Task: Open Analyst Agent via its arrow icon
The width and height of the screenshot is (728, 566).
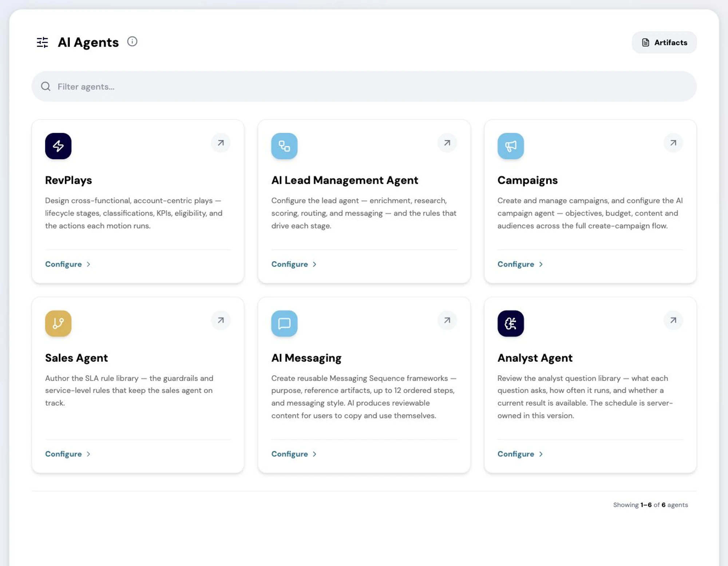Action: (x=673, y=320)
